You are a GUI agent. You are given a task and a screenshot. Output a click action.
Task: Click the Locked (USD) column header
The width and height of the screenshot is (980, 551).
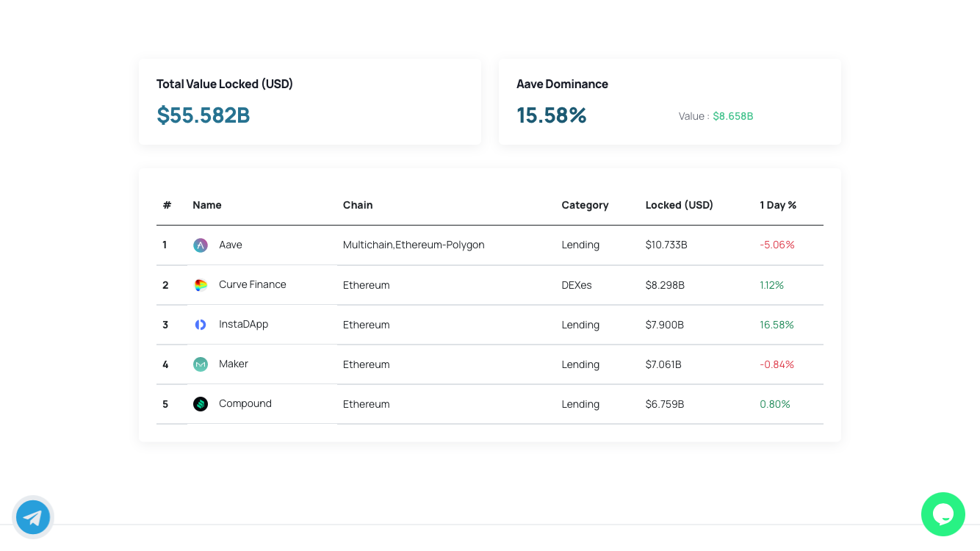(680, 205)
